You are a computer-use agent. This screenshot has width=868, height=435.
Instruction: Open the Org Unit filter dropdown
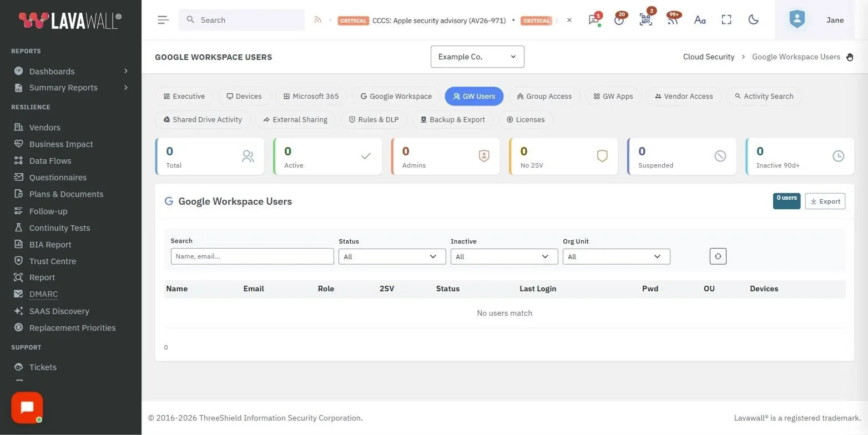(616, 256)
